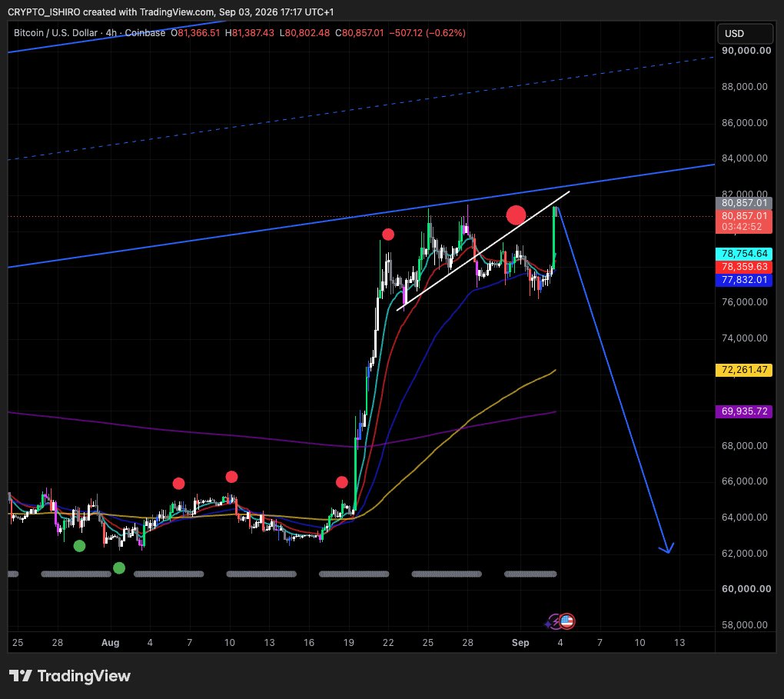Click the 90,000.00 price scale tick
Image resolution: width=784 pixels, height=699 pixels.
click(x=746, y=51)
